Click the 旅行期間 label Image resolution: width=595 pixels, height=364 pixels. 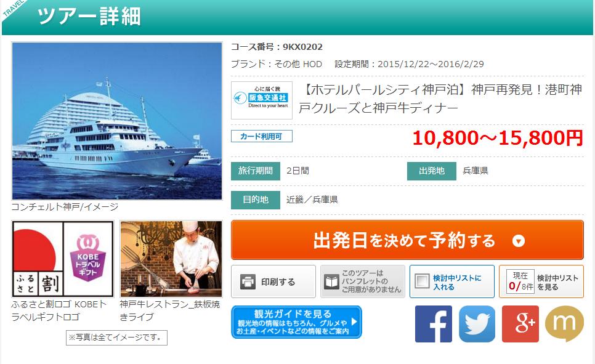click(256, 171)
